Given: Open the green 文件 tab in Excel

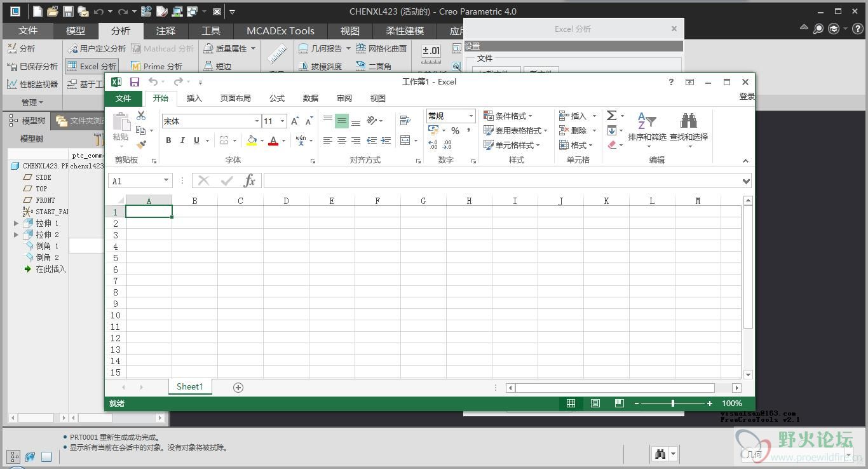Looking at the screenshot, I should 123,98.
